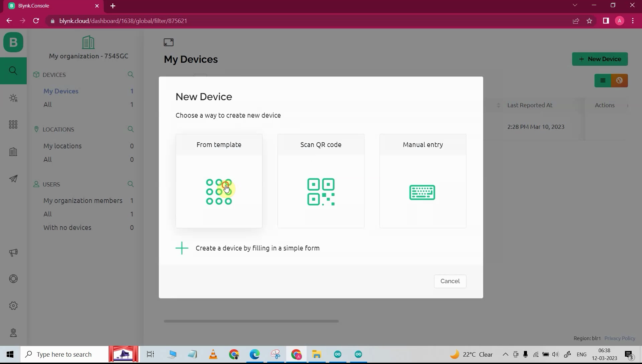Screen dimensions: 642x364
Task: Open notifications paper plane icon in sidebar
Action: (x=13, y=179)
